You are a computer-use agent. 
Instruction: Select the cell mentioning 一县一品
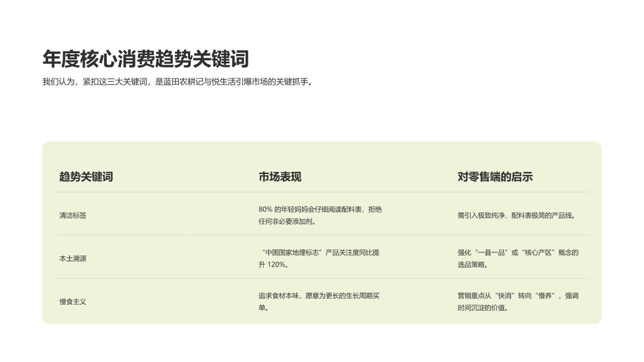(518, 258)
